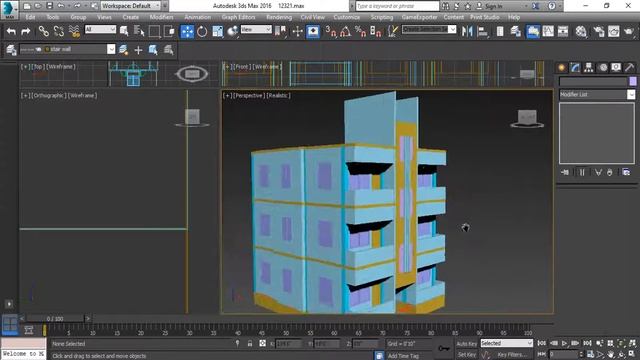Open the Select by Name dialog
Image resolution: width=640 pixels, height=360 pixels.
click(139, 31)
